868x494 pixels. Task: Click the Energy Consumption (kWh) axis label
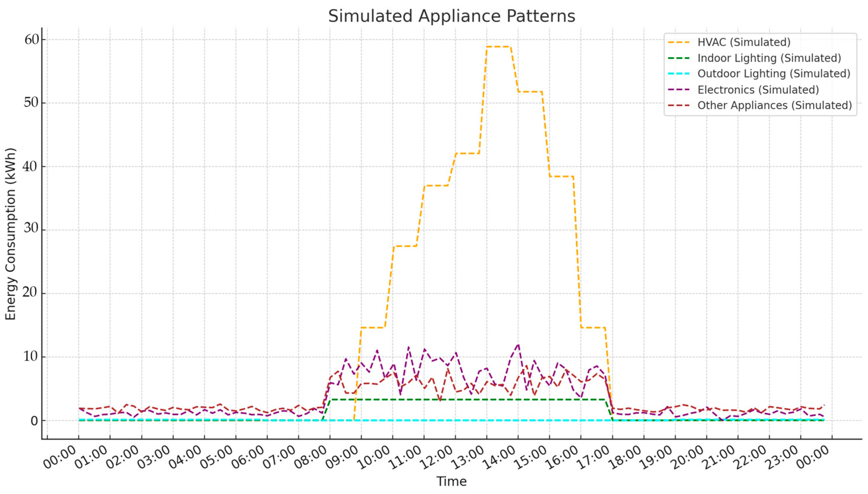click(11, 234)
